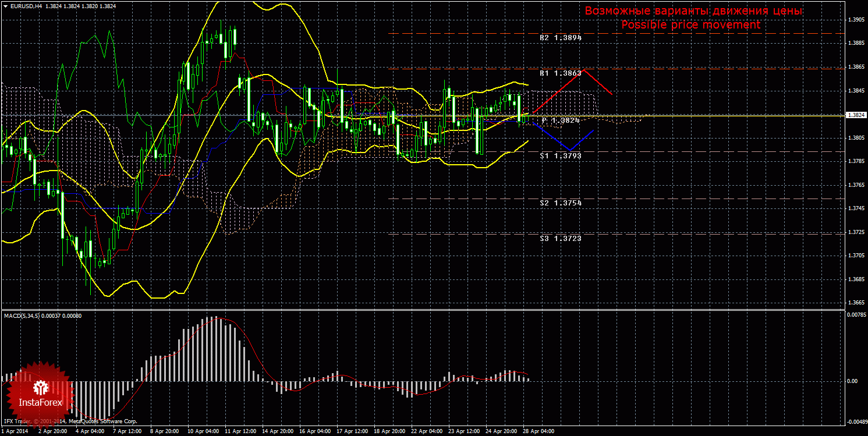Click the bottom of the blue forecast line
868x436 pixels.
(571, 151)
